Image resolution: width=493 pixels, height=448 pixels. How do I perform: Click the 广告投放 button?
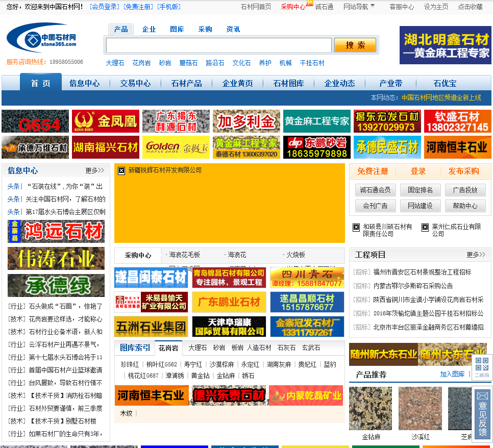tap(465, 190)
